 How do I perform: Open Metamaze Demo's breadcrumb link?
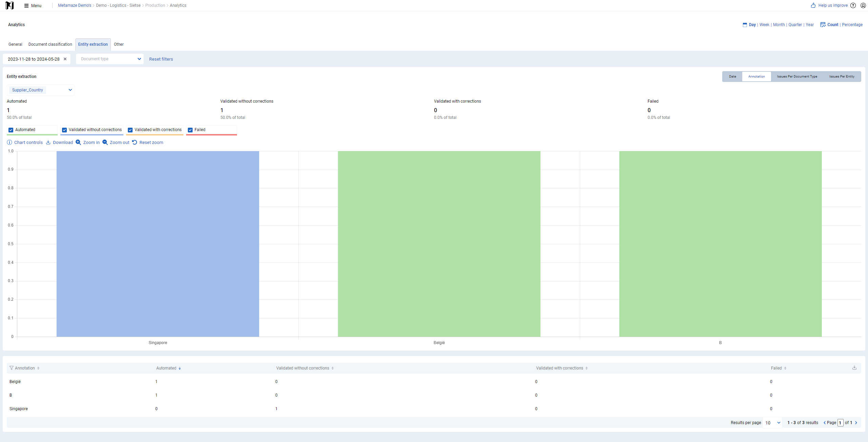(75, 5)
